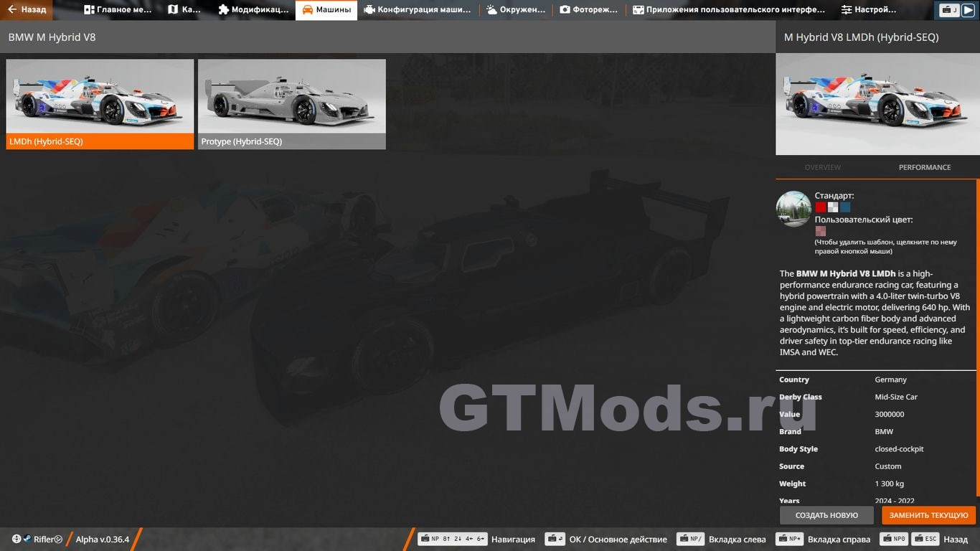
Task: Open the Настройки tab
Action: pyautogui.click(x=869, y=10)
